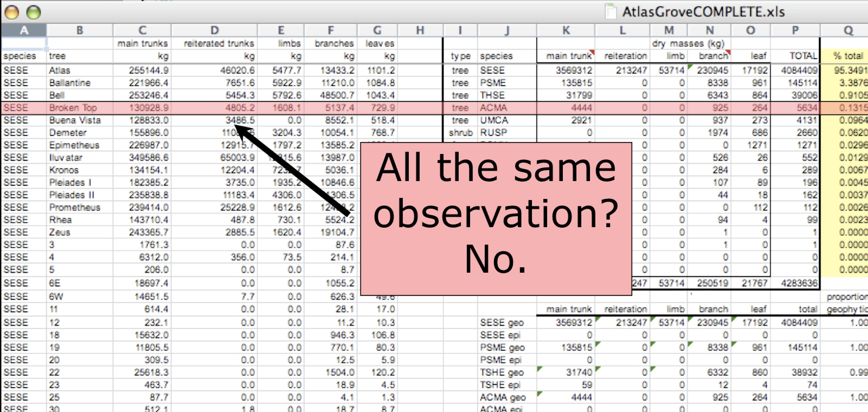
Task: Click the 'Prometheus' tree name cell
Action: click(x=75, y=207)
